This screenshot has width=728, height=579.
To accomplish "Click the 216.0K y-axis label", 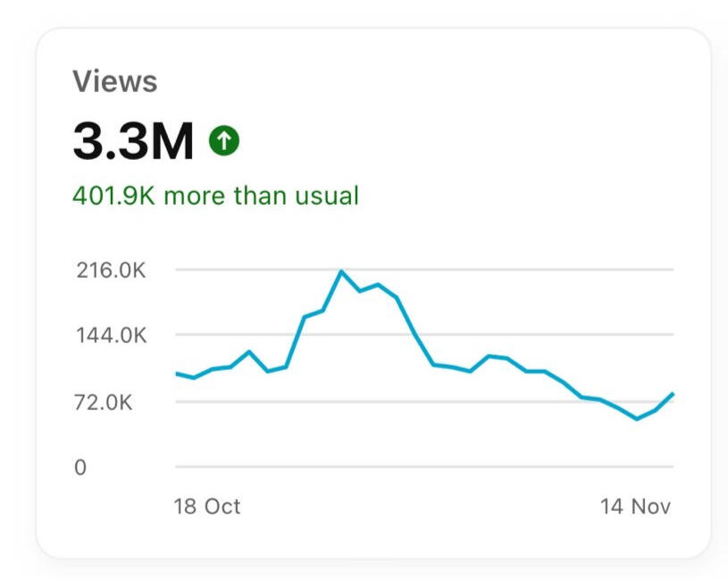I will [111, 270].
